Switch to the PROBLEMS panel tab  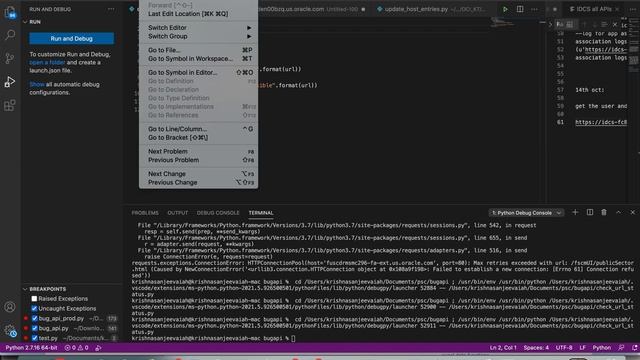click(x=145, y=213)
